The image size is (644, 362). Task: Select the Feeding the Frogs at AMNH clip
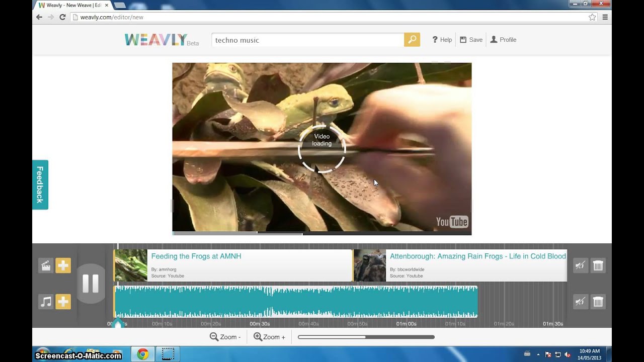(233, 265)
